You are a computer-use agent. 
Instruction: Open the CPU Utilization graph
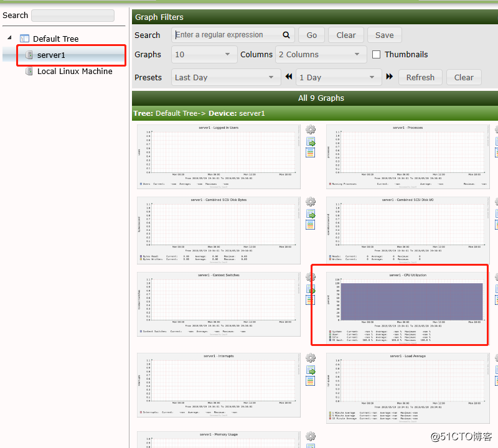tap(408, 307)
